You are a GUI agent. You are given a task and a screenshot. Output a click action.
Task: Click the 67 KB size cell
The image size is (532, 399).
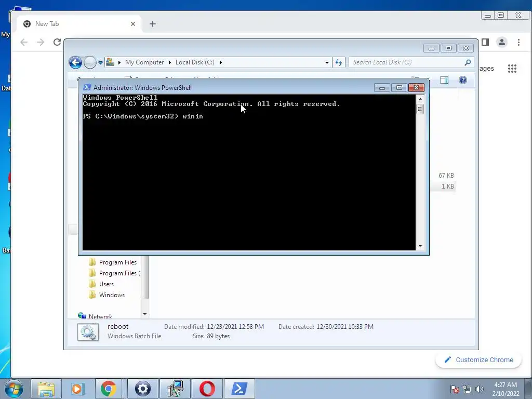point(446,176)
